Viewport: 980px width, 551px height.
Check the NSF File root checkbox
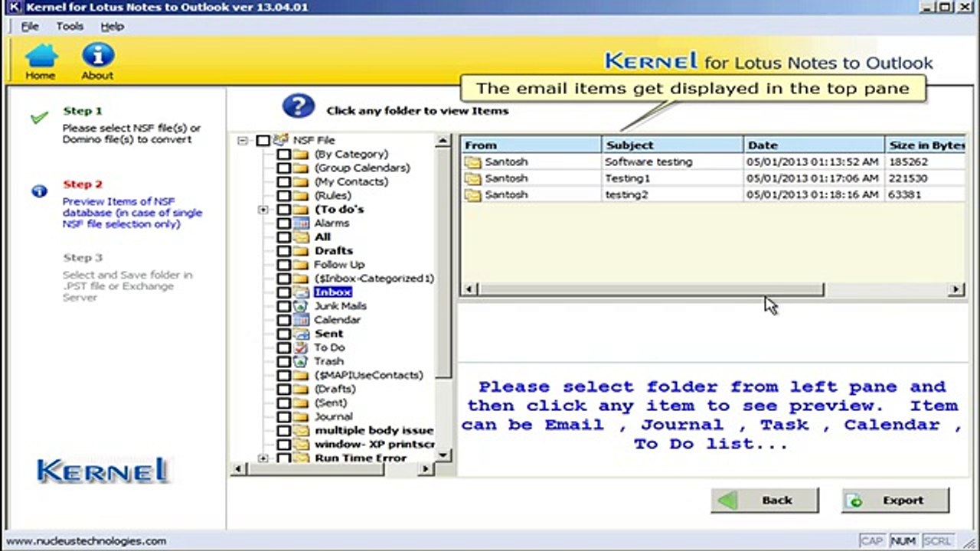tap(263, 140)
